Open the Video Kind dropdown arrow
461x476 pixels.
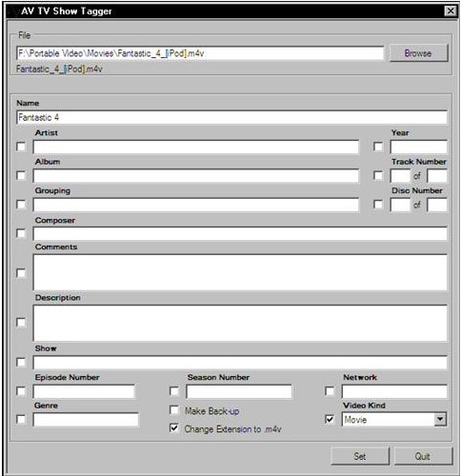[x=440, y=420]
